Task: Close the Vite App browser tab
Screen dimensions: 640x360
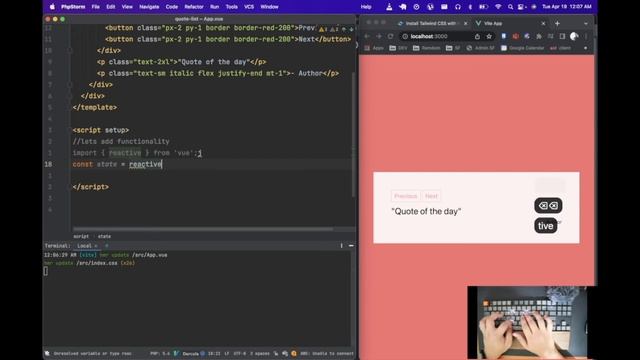Action: coord(543,24)
